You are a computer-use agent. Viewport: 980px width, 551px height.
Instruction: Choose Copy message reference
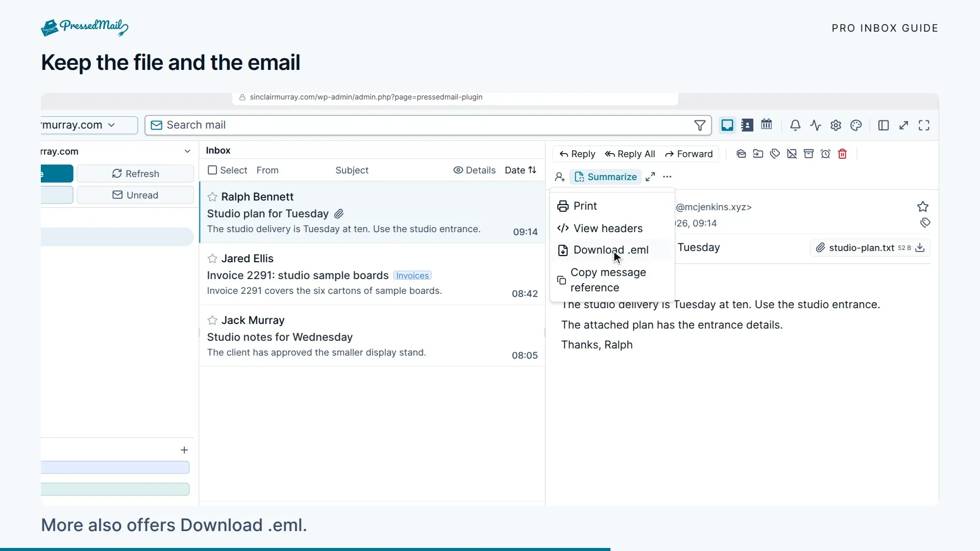612,280
